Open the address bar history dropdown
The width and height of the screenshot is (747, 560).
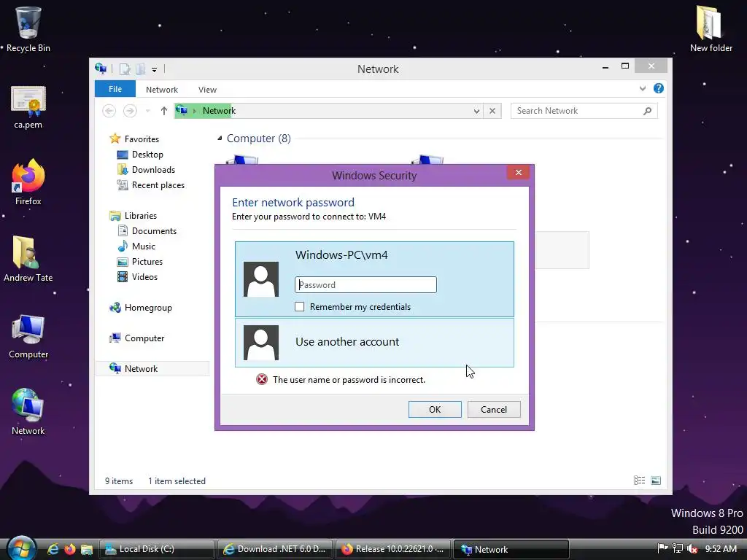[476, 111]
